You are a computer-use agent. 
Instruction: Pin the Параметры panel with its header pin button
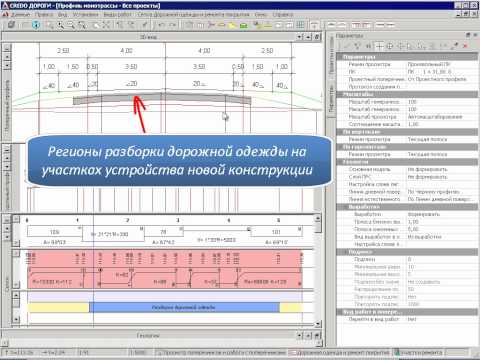coord(468,35)
